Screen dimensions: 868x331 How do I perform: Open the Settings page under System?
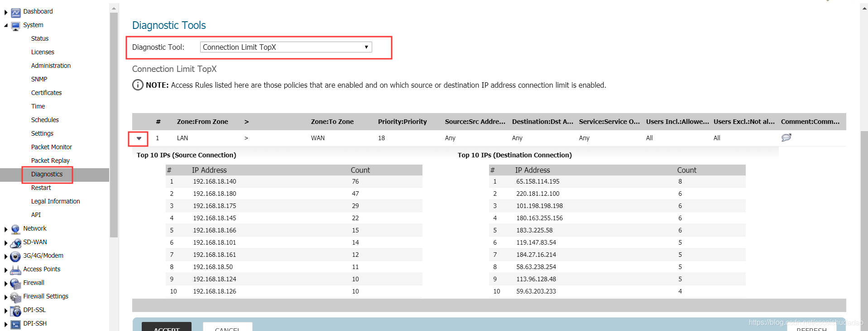[42, 133]
